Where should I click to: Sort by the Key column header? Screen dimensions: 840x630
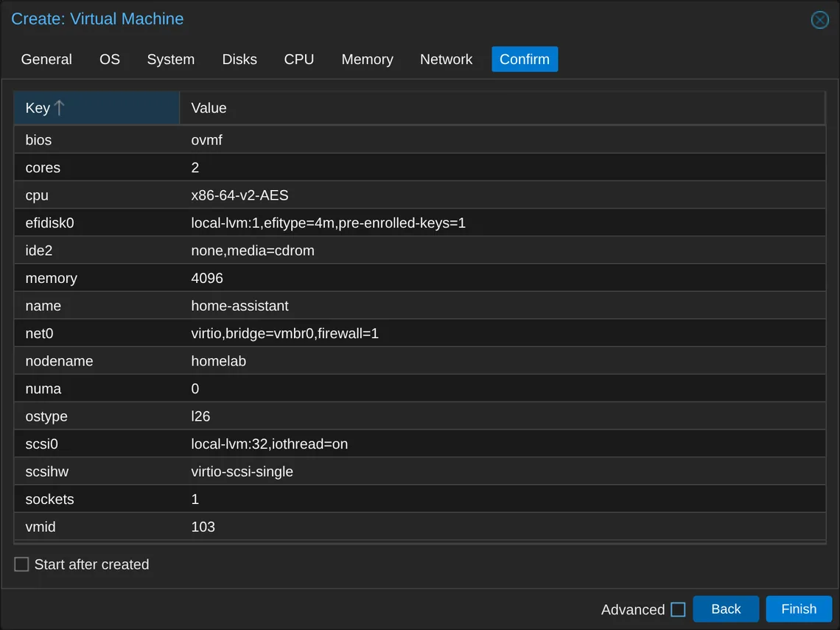(x=97, y=108)
